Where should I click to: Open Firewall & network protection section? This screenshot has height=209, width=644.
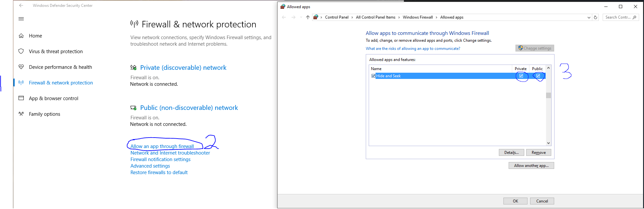click(x=61, y=83)
